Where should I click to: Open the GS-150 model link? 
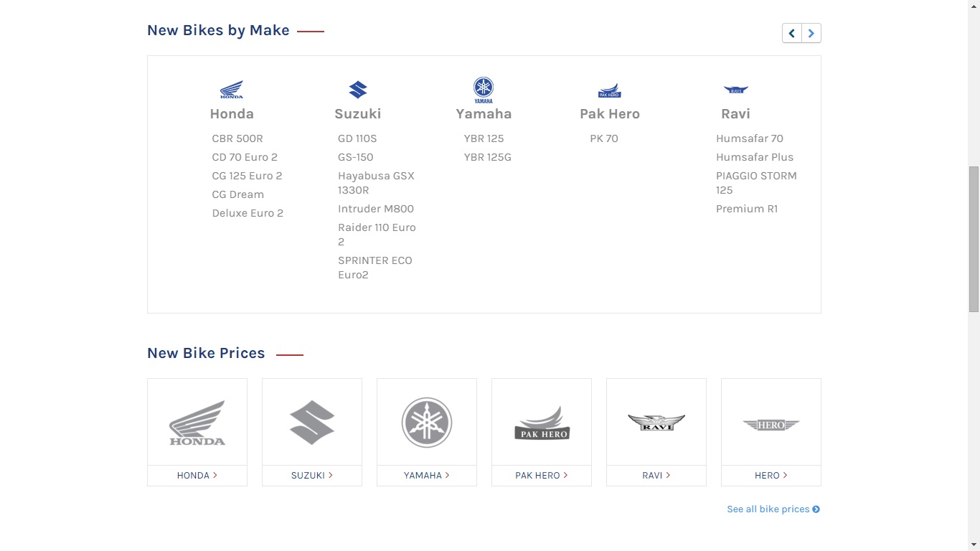(356, 157)
